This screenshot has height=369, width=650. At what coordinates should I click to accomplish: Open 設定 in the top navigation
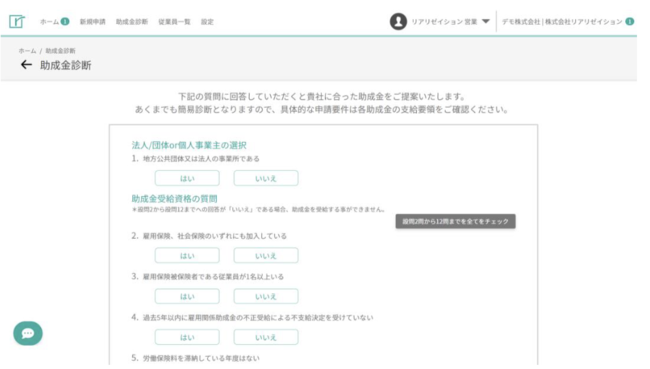tap(207, 22)
